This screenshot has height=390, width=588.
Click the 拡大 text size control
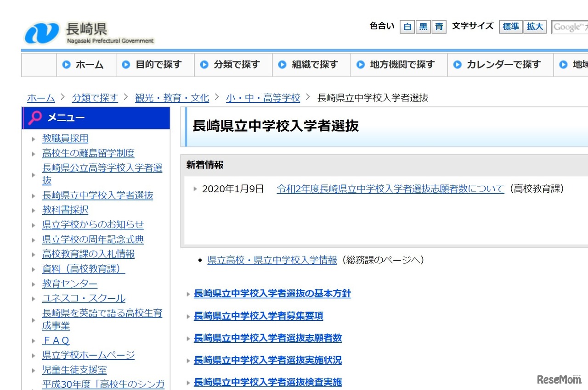pyautogui.click(x=535, y=27)
